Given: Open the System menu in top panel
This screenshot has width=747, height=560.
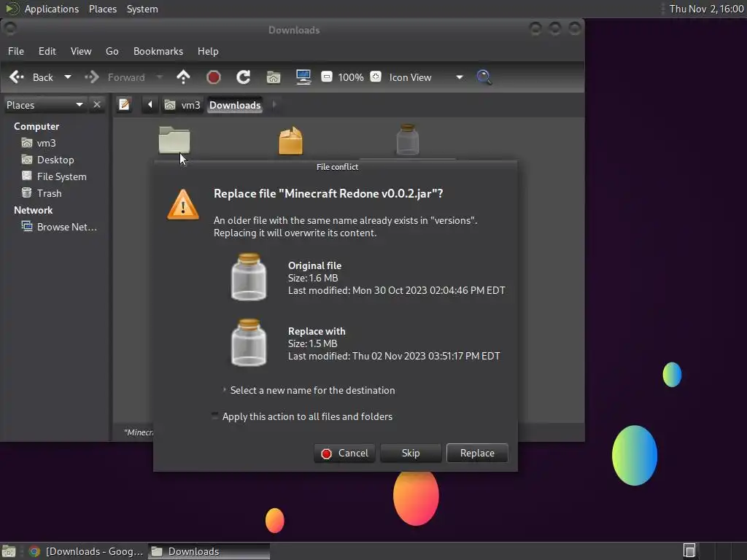Looking at the screenshot, I should click(142, 9).
